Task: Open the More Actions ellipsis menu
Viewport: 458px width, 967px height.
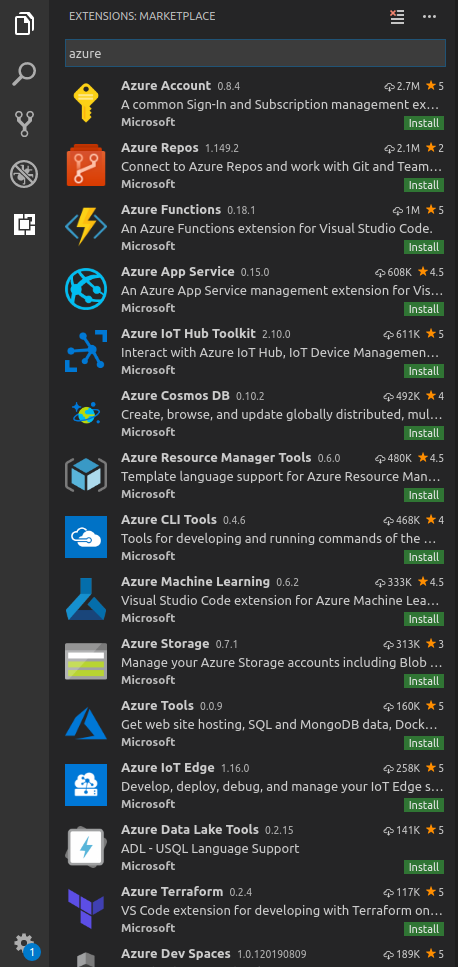Action: pos(430,17)
